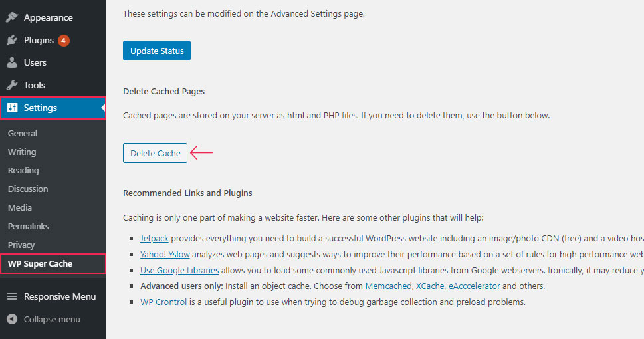This screenshot has width=644, height=339.
Task: Click the Recommended Links and Plugins heading
Action: [187, 193]
